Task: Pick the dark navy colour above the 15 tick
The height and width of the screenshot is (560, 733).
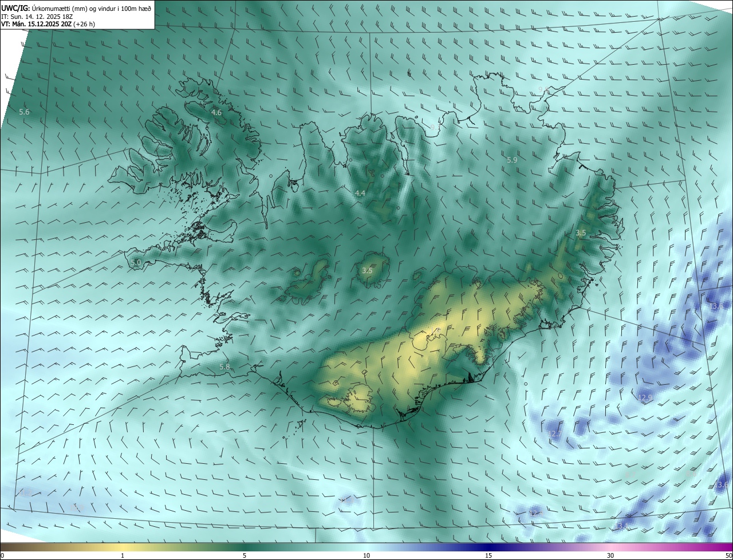Action: point(488,547)
